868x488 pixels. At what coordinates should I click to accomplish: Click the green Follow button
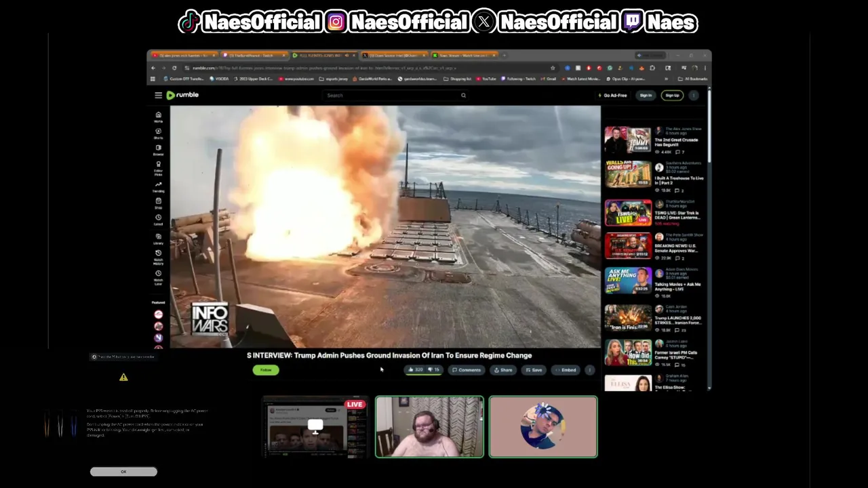click(x=266, y=370)
